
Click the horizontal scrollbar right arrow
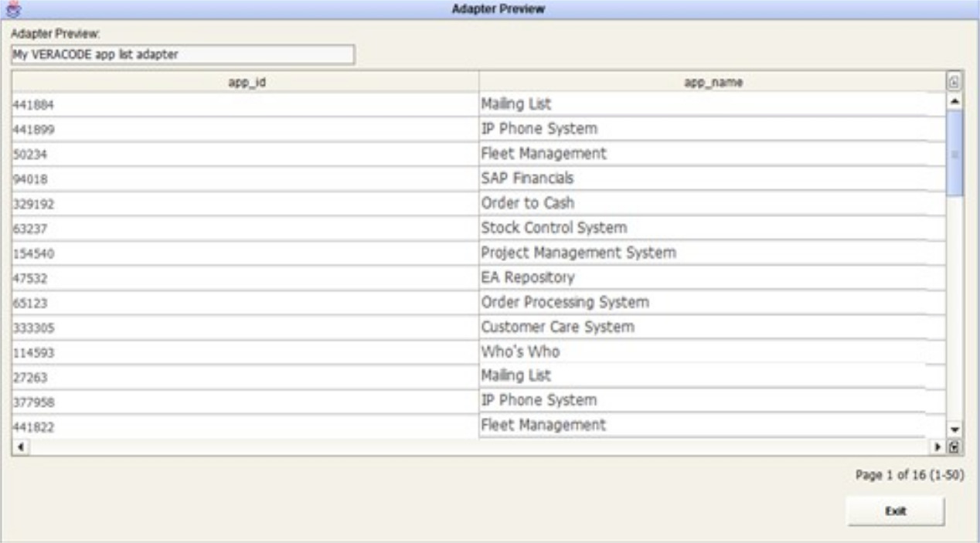938,446
